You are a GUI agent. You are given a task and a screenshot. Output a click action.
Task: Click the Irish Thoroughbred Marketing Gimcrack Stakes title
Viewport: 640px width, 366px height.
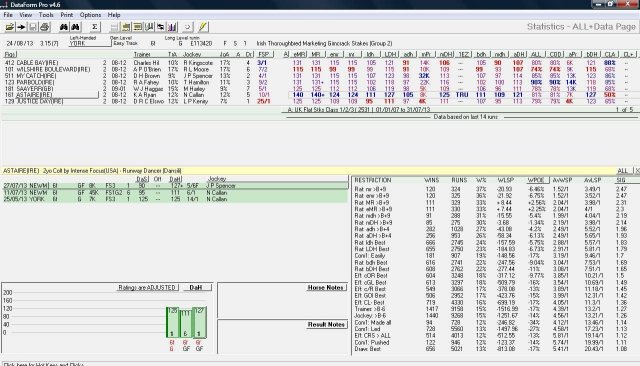(x=324, y=43)
